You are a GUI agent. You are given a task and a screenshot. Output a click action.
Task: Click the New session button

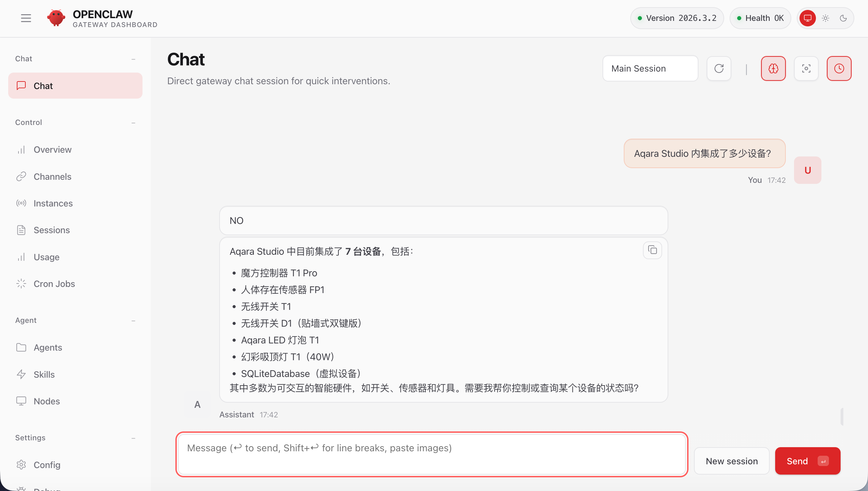click(731, 461)
